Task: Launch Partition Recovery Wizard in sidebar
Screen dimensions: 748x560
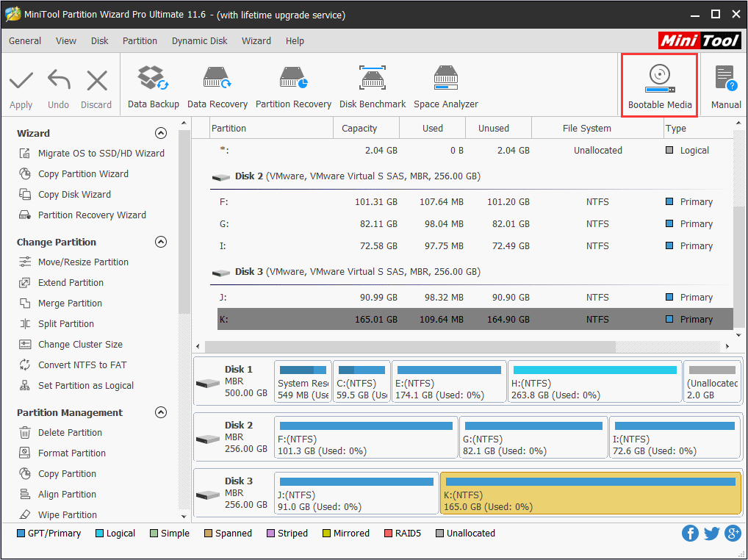Action: click(82, 215)
